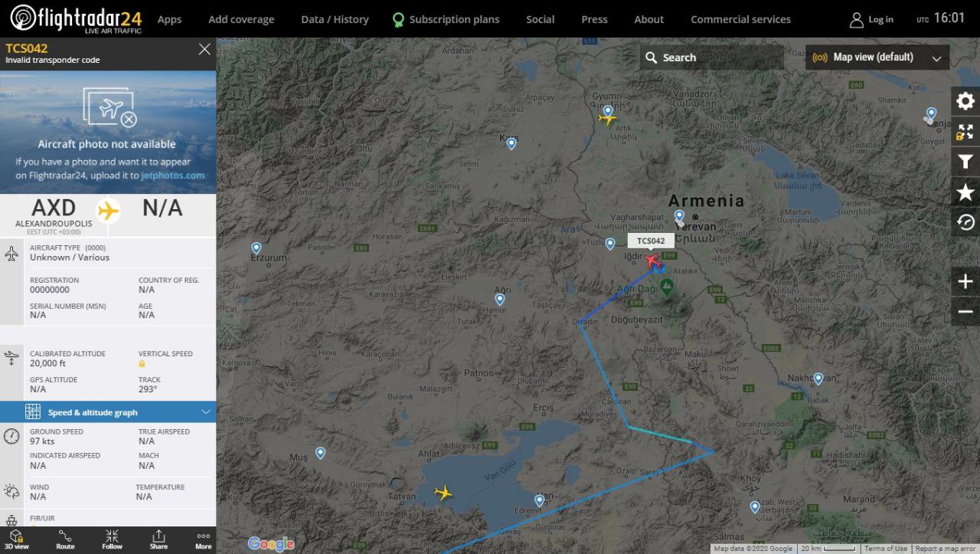Share this flight

click(x=158, y=539)
